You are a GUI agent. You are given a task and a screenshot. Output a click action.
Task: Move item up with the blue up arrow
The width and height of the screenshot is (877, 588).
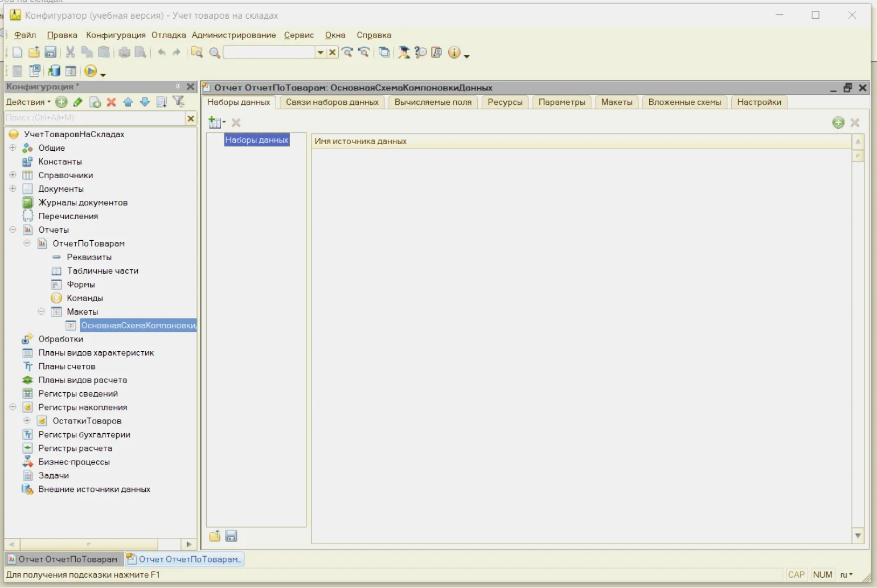tap(128, 102)
